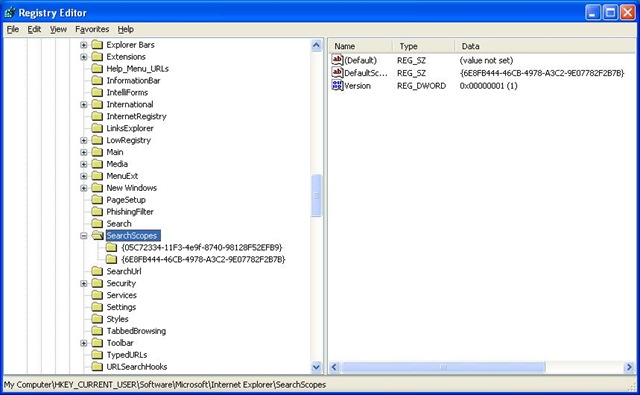Image resolution: width=640 pixels, height=395 pixels.
Task: Click the REG_DWORD type cell
Action: (x=422, y=86)
